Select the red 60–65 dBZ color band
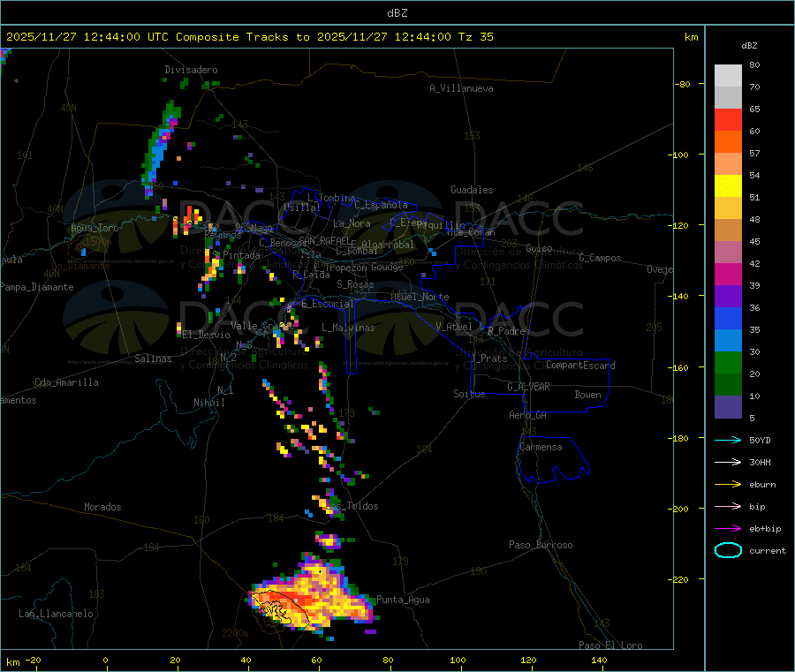This screenshot has height=672, width=795. point(728,119)
